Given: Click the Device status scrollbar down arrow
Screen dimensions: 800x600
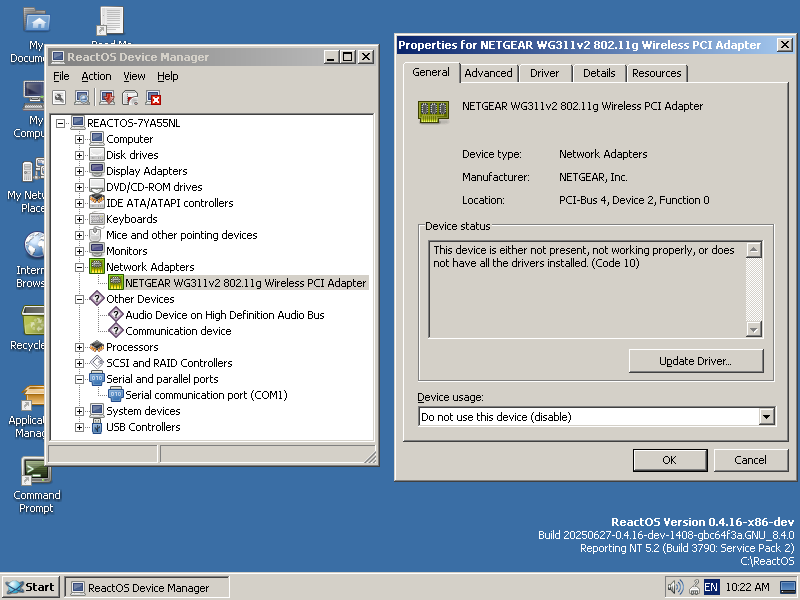Looking at the screenshot, I should (x=754, y=329).
